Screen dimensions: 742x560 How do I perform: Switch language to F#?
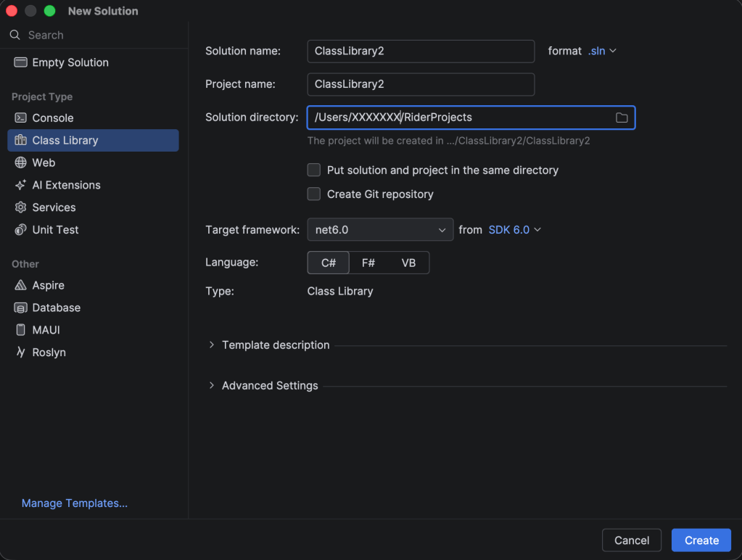(x=368, y=263)
